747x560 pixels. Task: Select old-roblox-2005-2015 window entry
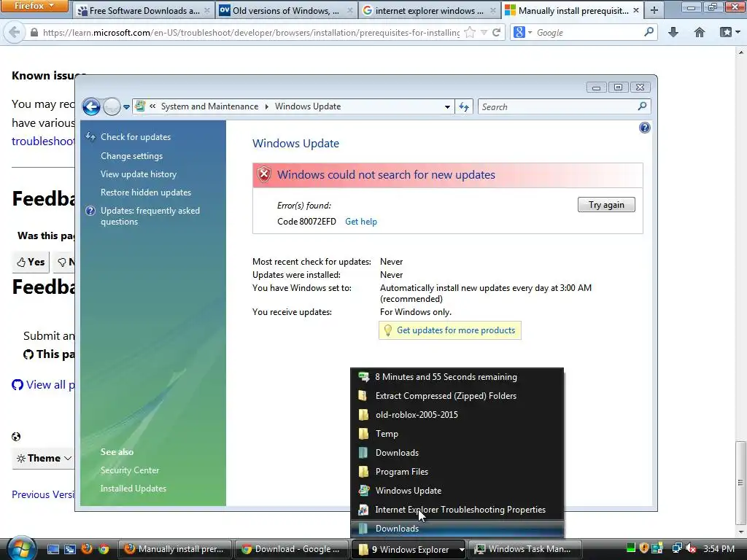click(457, 415)
